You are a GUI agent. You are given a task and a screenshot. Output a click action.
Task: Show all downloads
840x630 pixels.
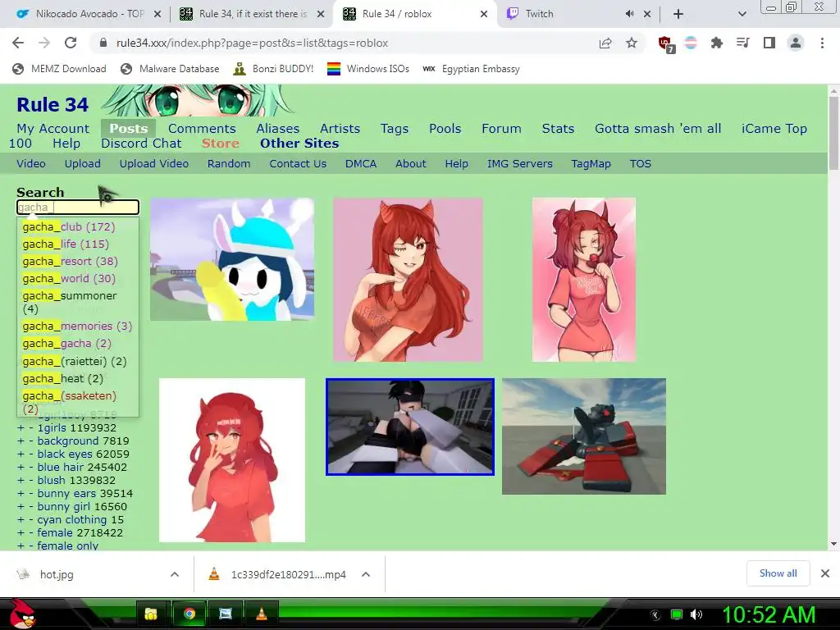pyautogui.click(x=778, y=573)
